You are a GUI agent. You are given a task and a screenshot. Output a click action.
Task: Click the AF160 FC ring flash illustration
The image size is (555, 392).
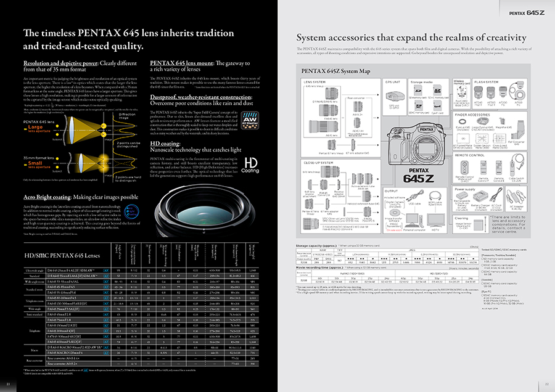(x=518, y=92)
